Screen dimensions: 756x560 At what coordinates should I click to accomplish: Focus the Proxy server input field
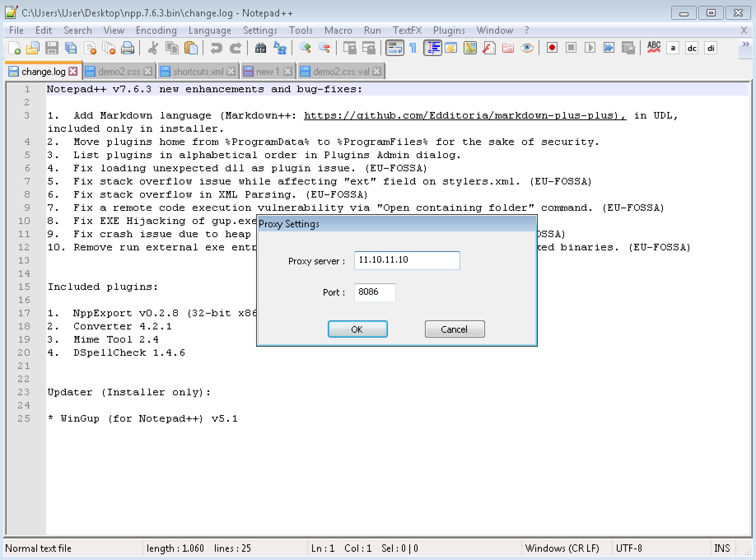pyautogui.click(x=407, y=261)
